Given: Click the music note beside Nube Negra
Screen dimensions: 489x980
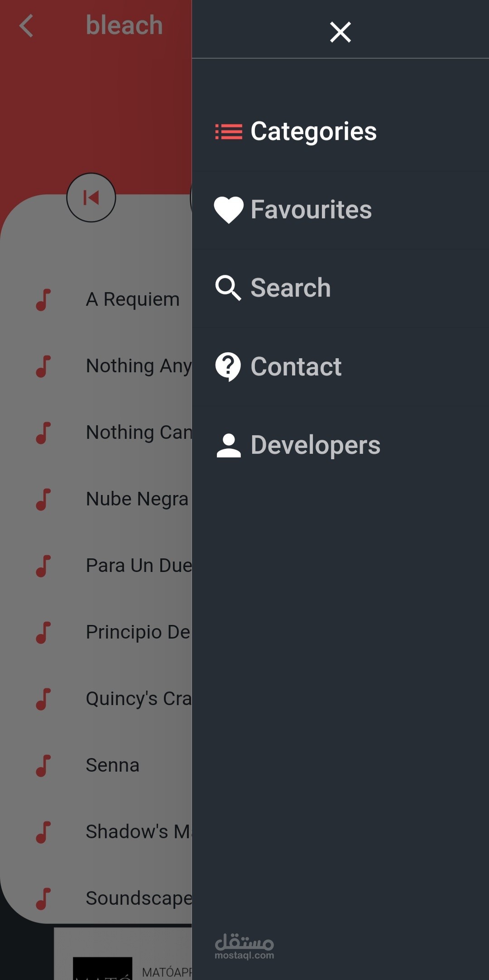Looking at the screenshot, I should pyautogui.click(x=43, y=500).
